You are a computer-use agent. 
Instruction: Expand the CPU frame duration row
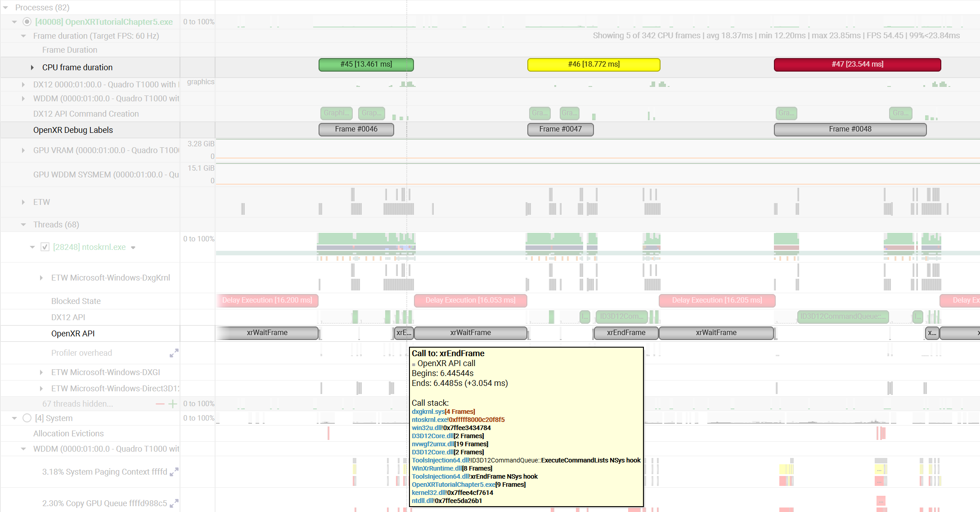click(32, 68)
